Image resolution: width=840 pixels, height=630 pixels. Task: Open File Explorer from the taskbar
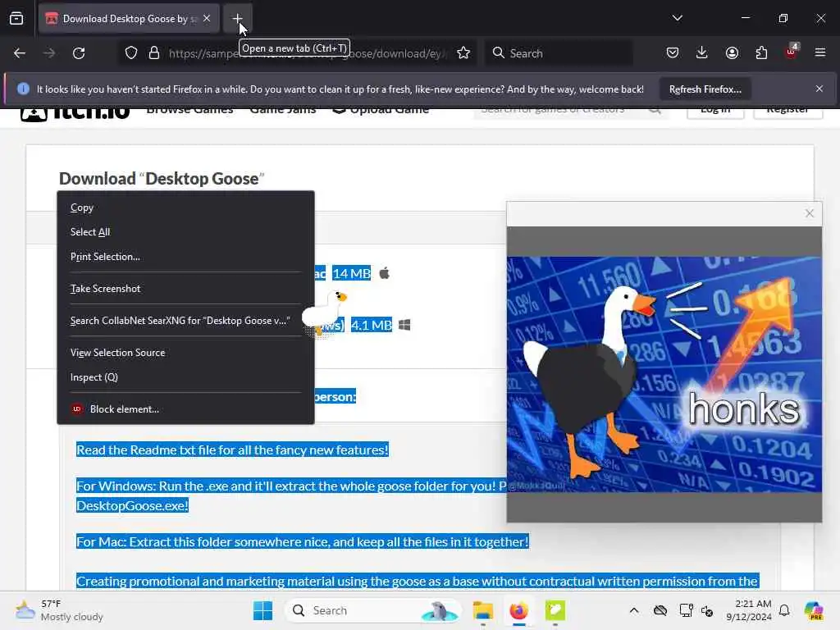483,610
